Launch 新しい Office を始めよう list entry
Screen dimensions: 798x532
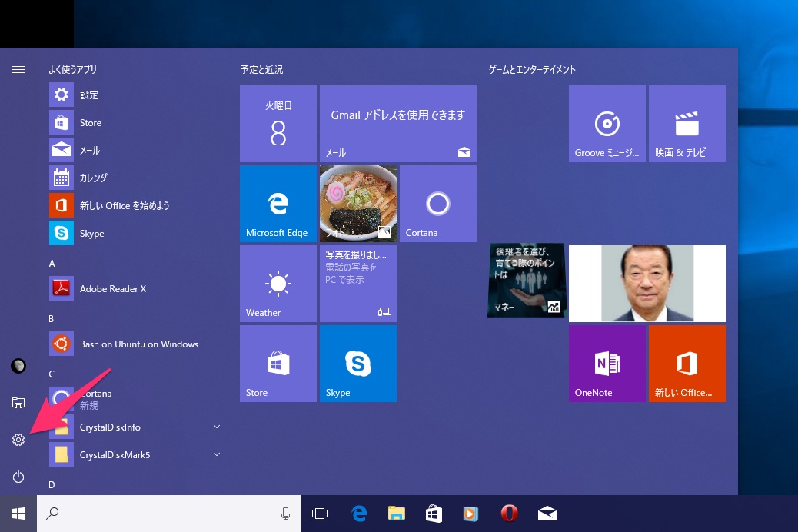click(x=135, y=206)
